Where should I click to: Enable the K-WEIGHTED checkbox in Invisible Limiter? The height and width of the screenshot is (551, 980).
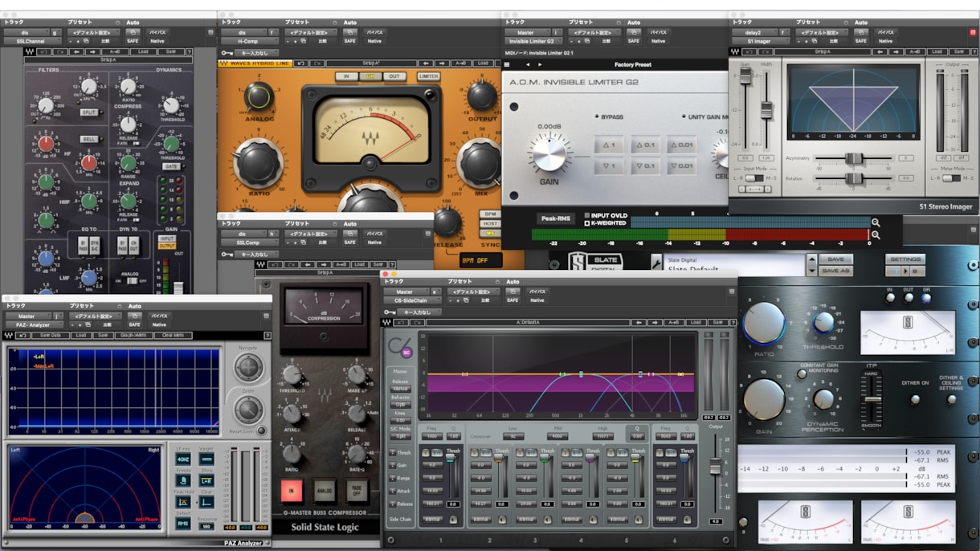coord(586,223)
